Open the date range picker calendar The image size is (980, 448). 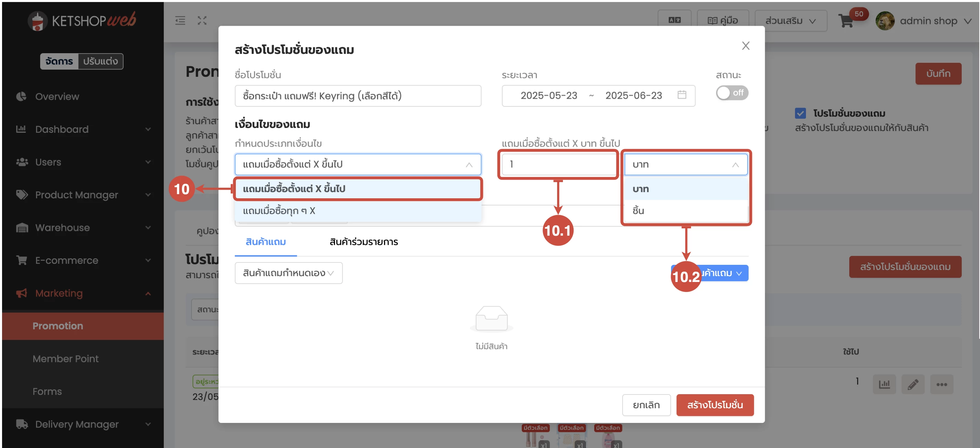pos(681,95)
